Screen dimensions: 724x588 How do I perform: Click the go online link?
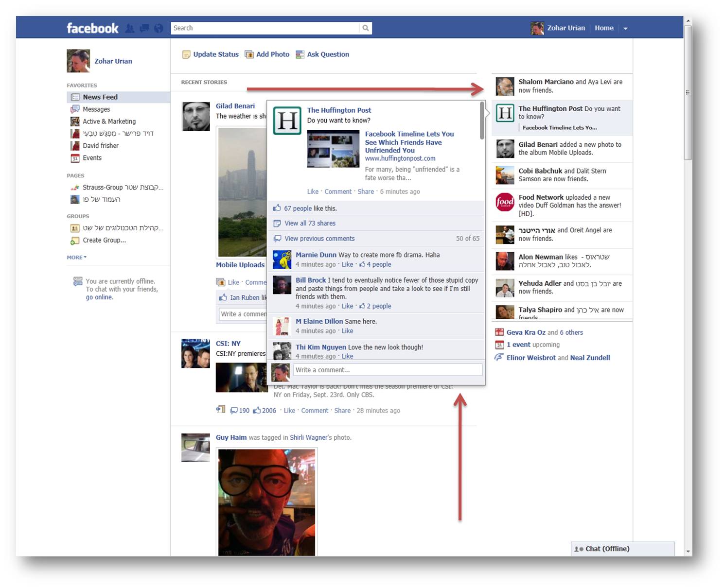(x=99, y=297)
